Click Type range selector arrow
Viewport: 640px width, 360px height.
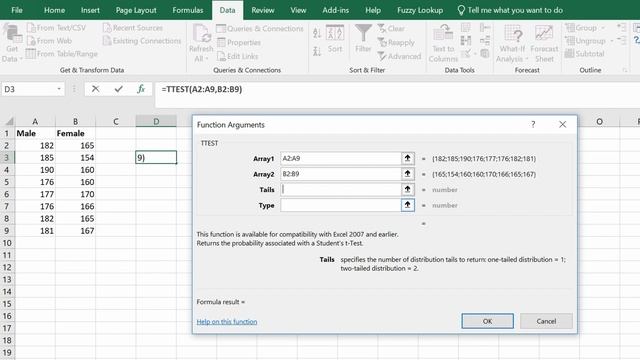[407, 205]
